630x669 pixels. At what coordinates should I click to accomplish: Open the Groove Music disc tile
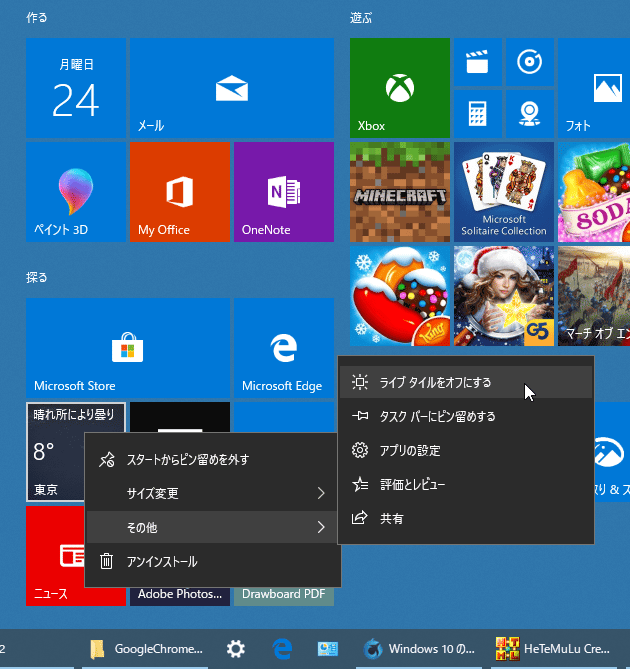(x=530, y=62)
